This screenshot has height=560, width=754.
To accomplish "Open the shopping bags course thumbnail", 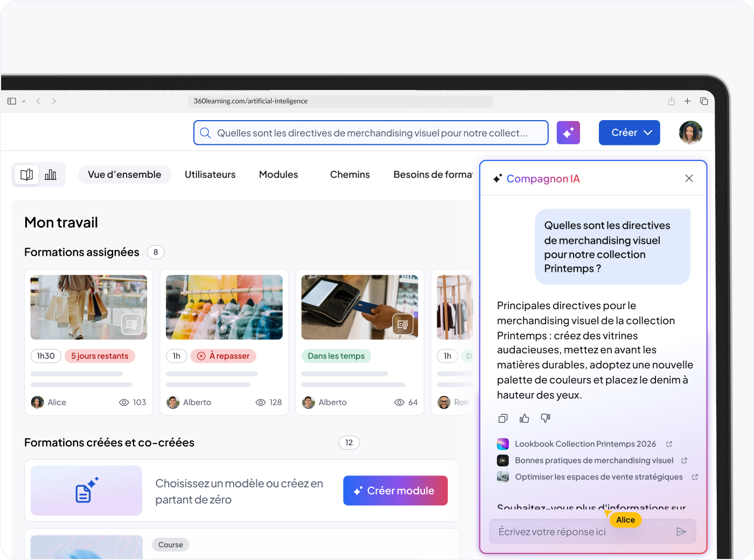I will click(89, 307).
